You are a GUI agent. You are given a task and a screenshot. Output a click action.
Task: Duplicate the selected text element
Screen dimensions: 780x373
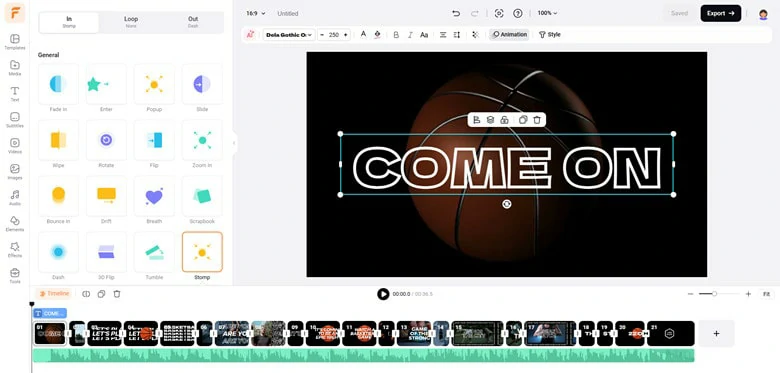523,120
